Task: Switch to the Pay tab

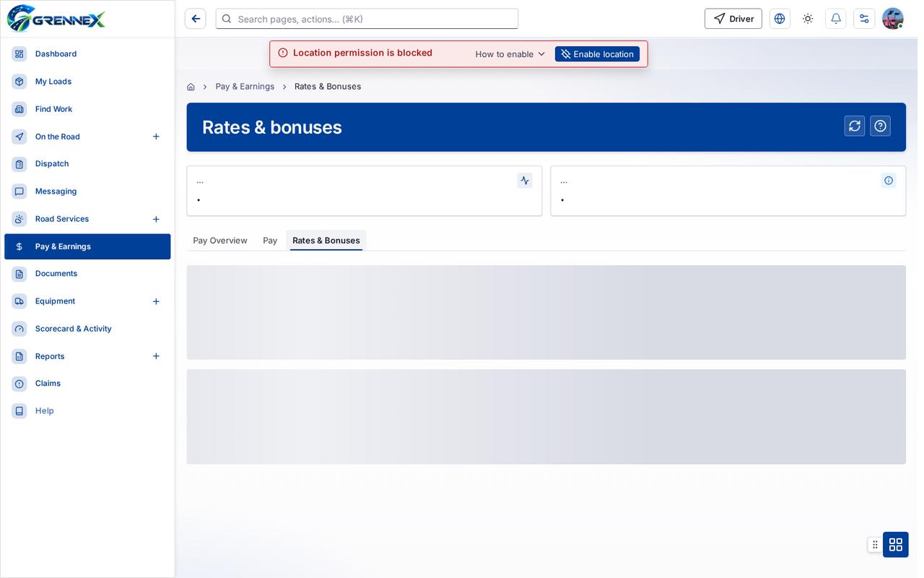Action: (x=270, y=241)
